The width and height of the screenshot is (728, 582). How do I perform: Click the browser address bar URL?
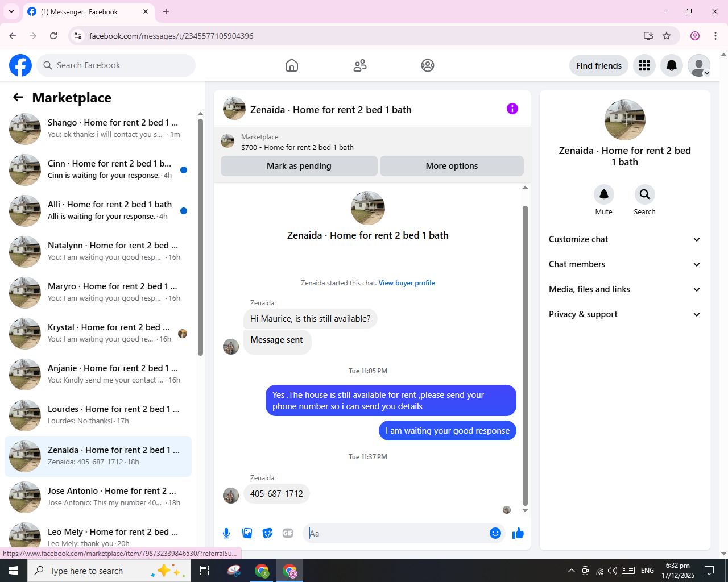coord(171,36)
